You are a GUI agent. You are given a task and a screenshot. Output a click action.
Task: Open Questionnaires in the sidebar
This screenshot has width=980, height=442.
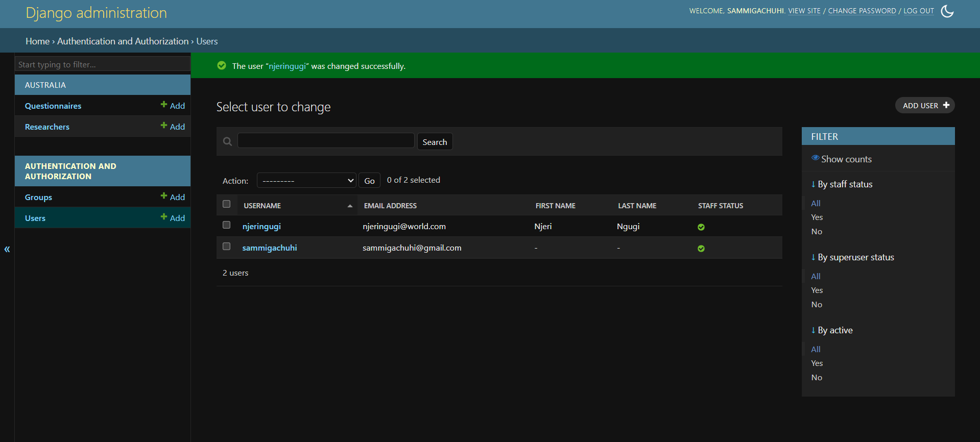point(53,106)
